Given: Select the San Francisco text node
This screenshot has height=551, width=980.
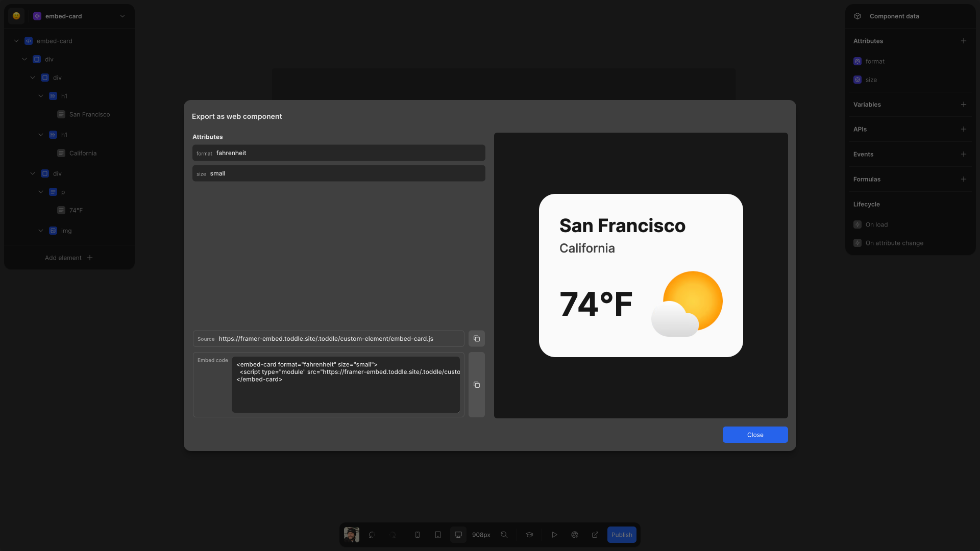Looking at the screenshot, I should [x=89, y=114].
